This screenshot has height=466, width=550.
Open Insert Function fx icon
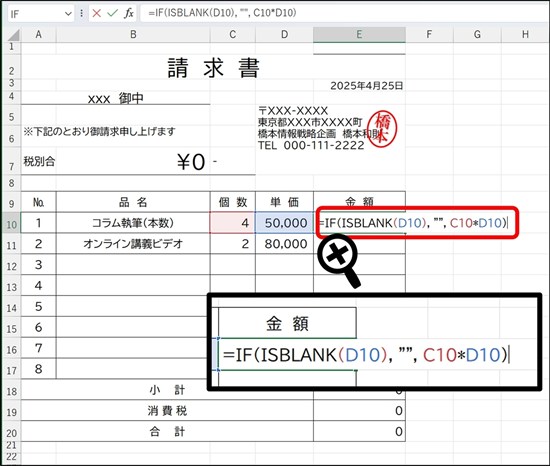(x=129, y=13)
